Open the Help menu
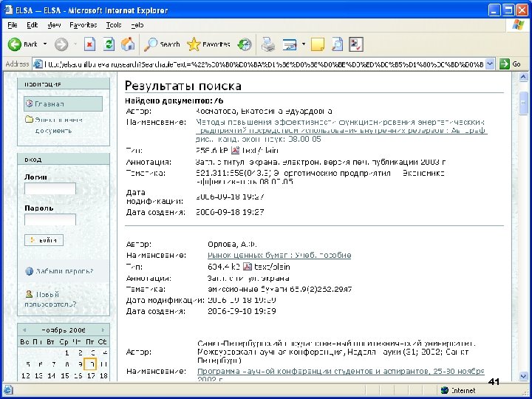532x399 pixels. click(137, 25)
